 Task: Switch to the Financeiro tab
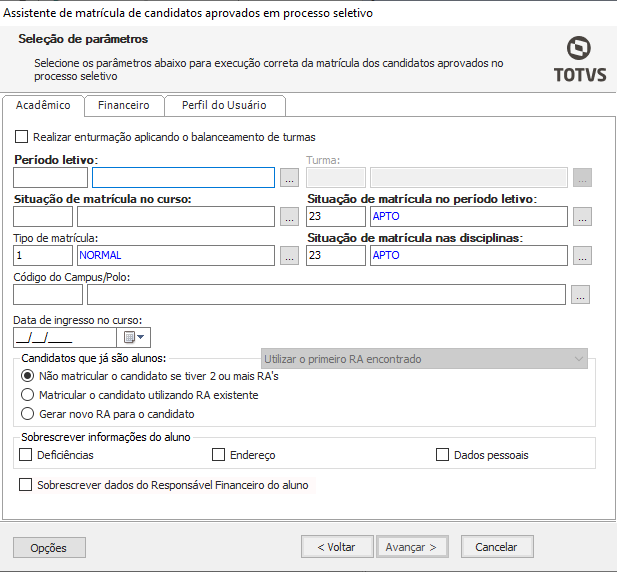click(x=124, y=105)
